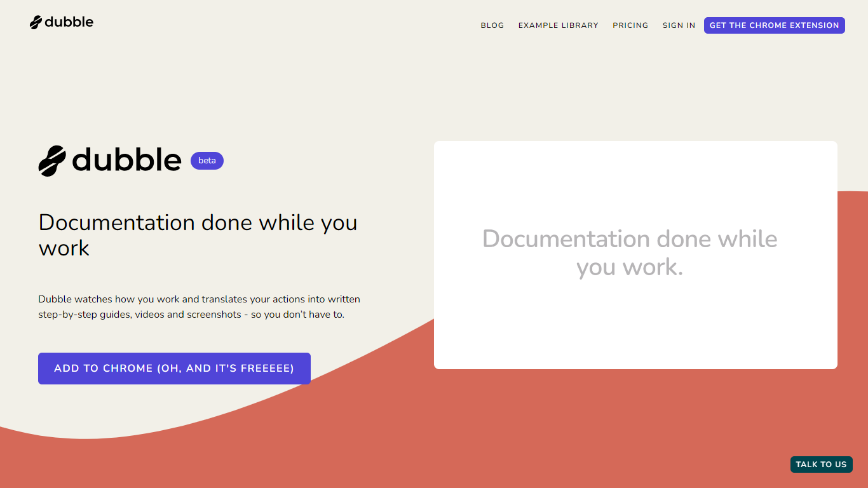Open the Talk To Us chat
868x488 pixels.
click(821, 464)
